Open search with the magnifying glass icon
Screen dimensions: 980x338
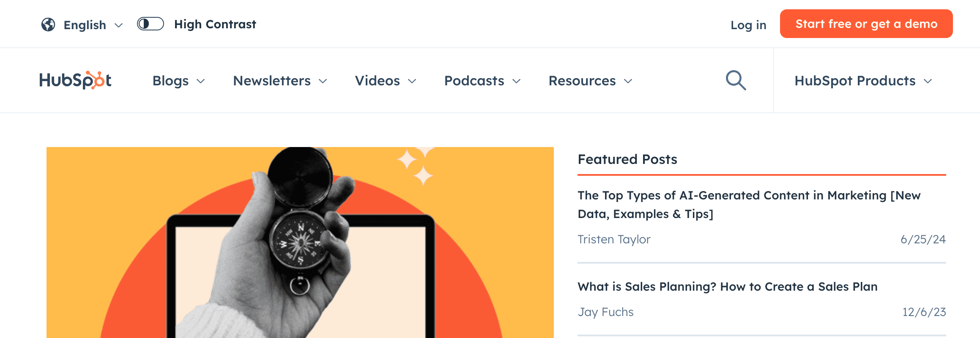(x=736, y=80)
